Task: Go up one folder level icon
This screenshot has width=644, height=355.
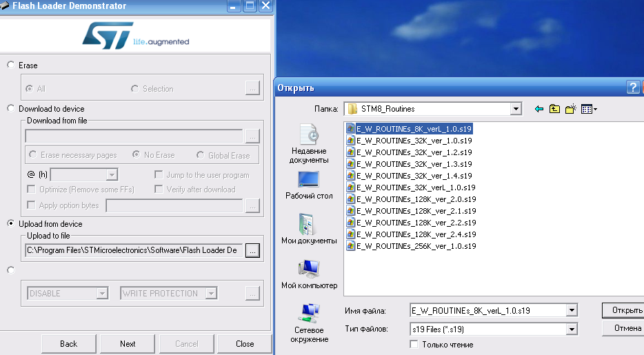Action: click(554, 109)
